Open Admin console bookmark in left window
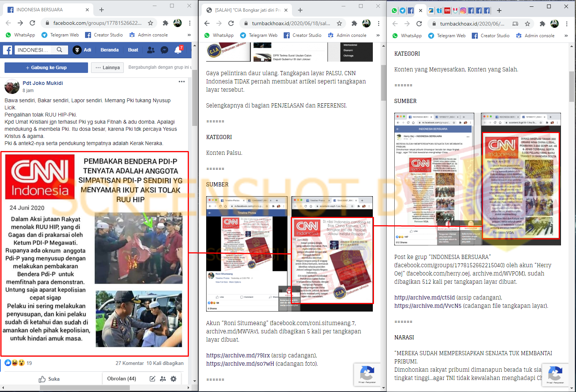This screenshot has width=576, height=392. [148, 35]
